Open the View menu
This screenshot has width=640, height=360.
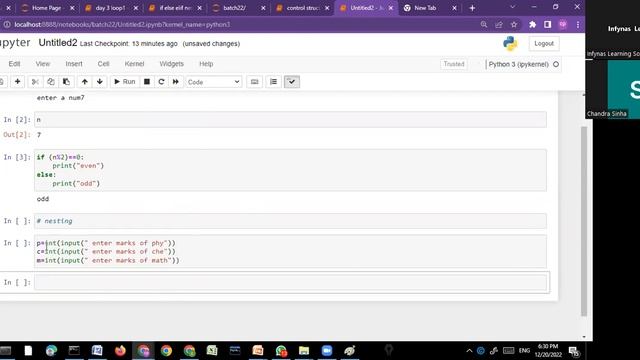pos(42,64)
